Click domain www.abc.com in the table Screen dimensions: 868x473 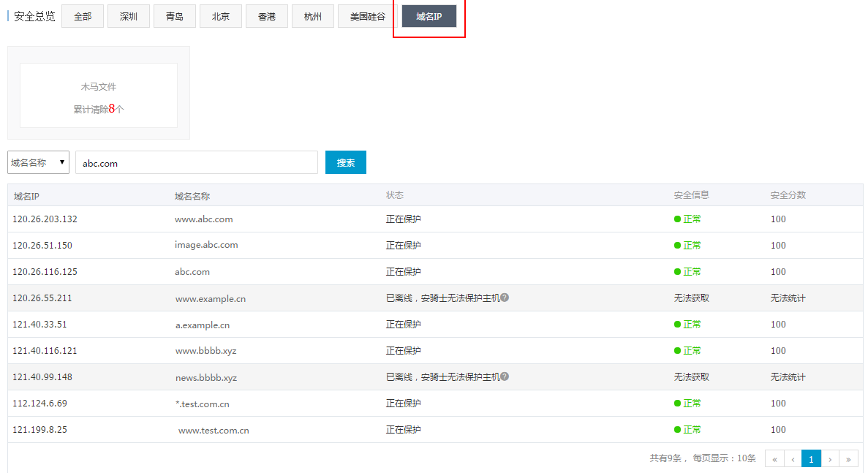pyautogui.click(x=203, y=219)
